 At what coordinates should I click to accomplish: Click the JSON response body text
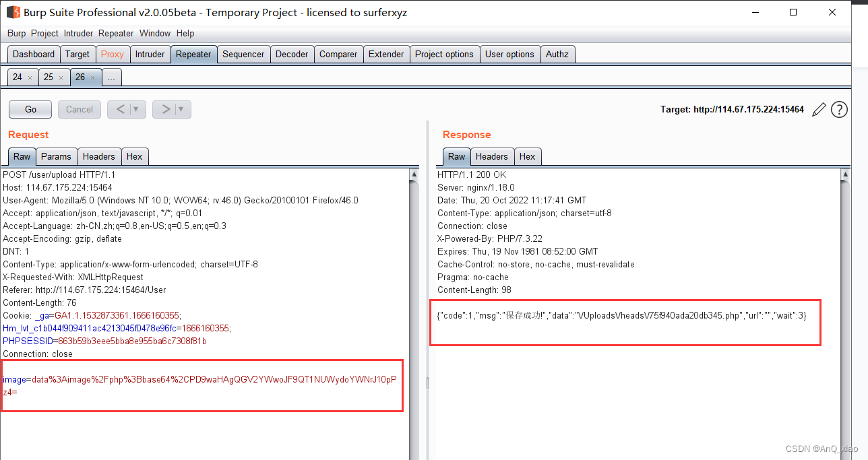622,315
